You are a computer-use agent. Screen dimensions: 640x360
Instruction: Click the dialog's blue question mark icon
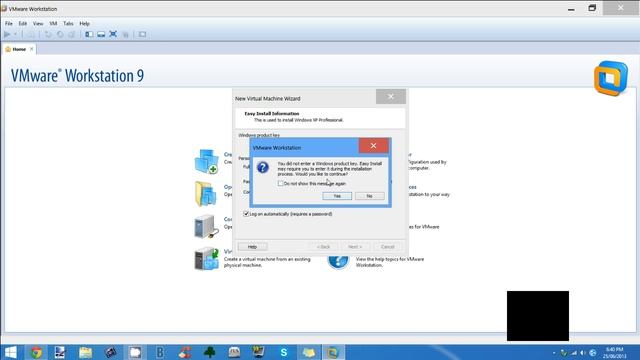(x=263, y=167)
